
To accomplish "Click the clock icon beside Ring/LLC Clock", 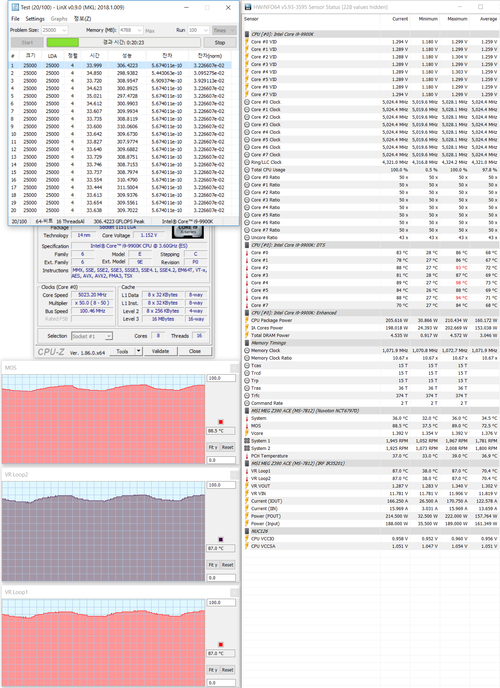I will coord(247,162).
